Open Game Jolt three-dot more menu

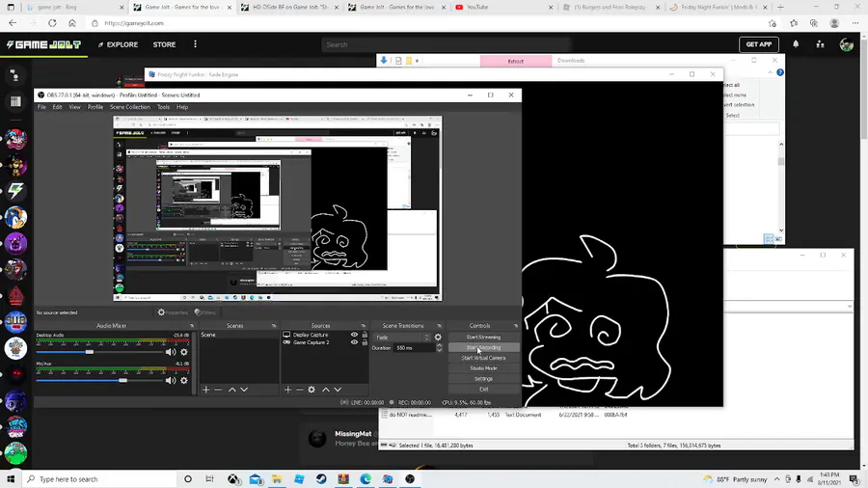[x=195, y=44]
